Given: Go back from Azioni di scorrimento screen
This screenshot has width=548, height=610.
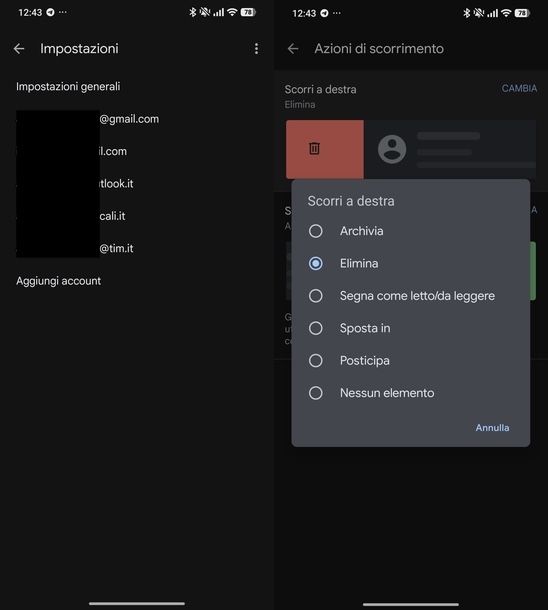Looking at the screenshot, I should click(x=293, y=49).
